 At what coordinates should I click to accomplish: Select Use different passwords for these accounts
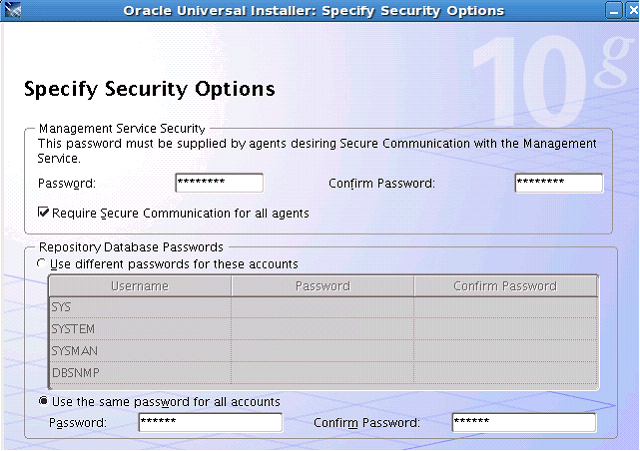click(41, 264)
